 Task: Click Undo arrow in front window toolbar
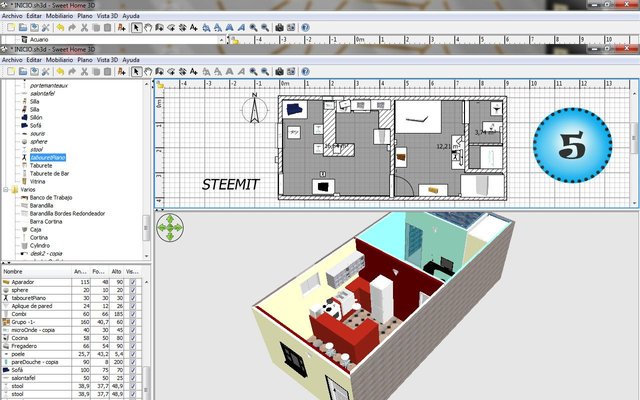[x=60, y=71]
